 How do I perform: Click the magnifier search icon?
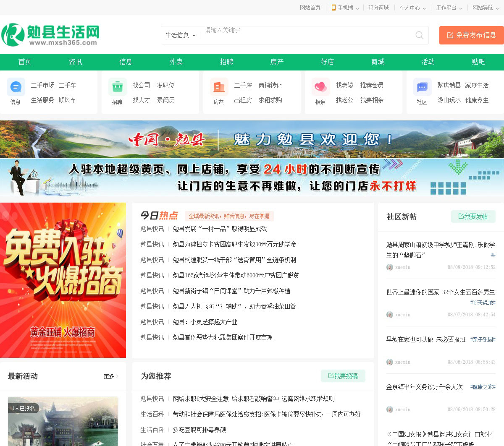pyautogui.click(x=419, y=35)
